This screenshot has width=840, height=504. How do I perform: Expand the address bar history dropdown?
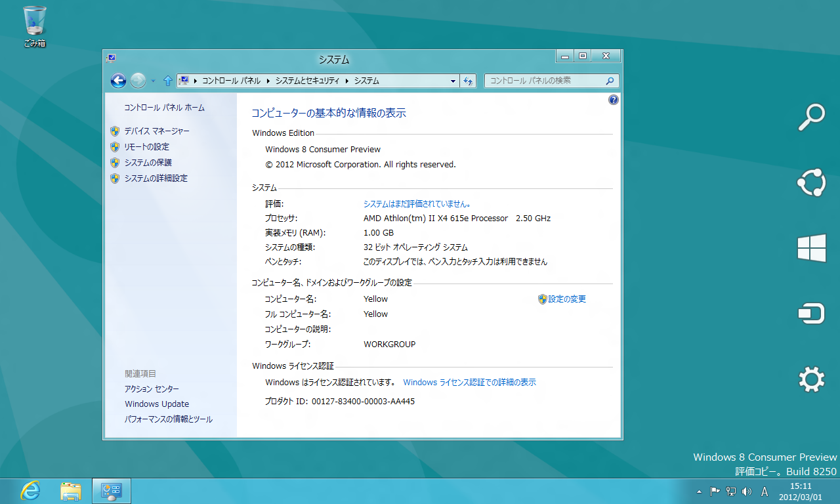453,81
